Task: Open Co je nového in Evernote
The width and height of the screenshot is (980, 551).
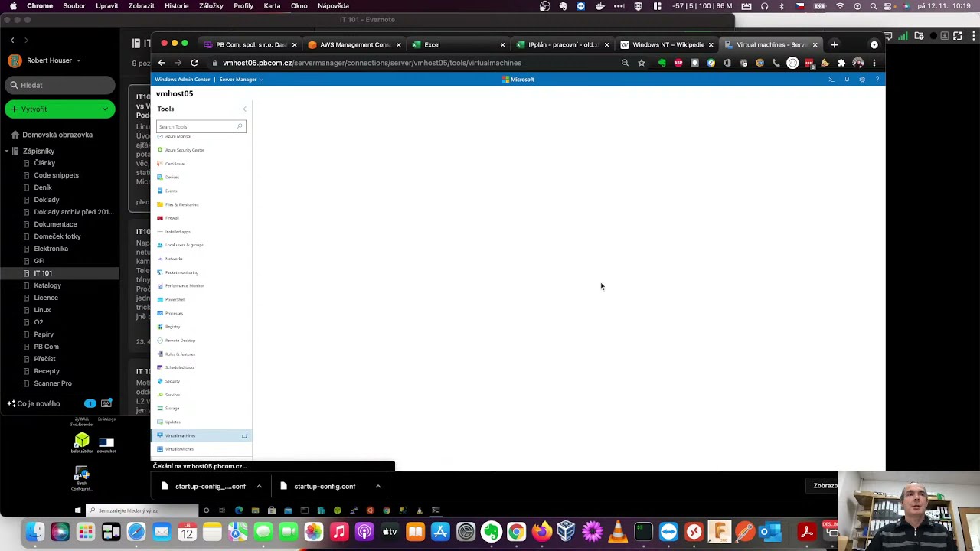Action: click(x=34, y=404)
